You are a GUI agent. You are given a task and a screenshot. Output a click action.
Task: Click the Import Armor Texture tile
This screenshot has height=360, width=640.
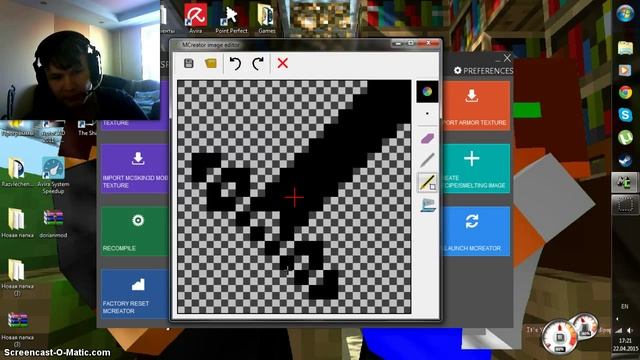point(476,106)
